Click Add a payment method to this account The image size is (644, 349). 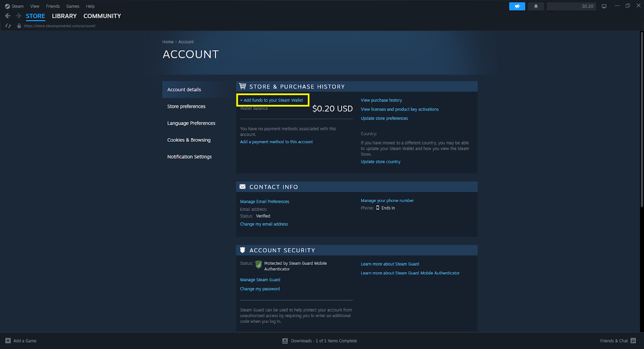click(x=277, y=142)
